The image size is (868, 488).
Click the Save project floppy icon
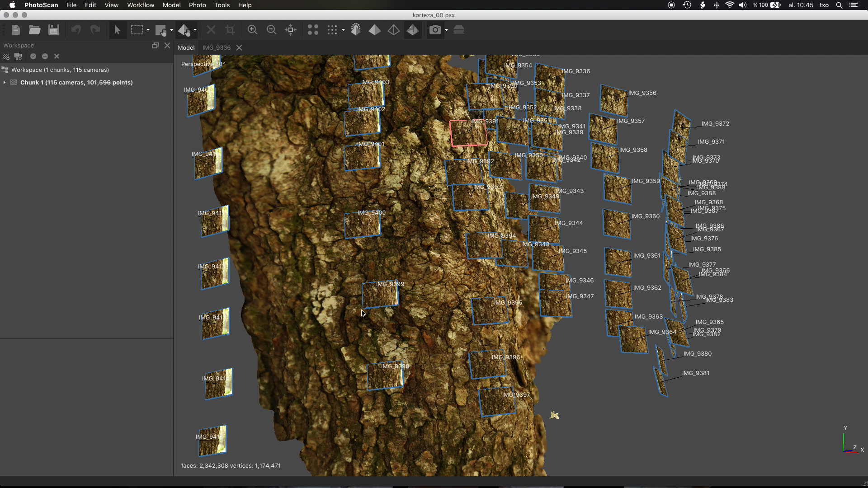(x=54, y=30)
